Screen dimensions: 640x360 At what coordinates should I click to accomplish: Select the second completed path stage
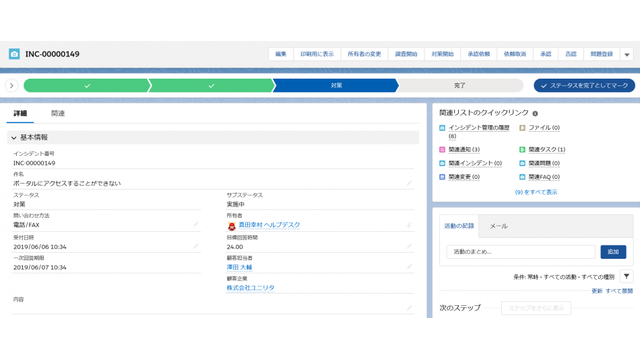(x=211, y=86)
